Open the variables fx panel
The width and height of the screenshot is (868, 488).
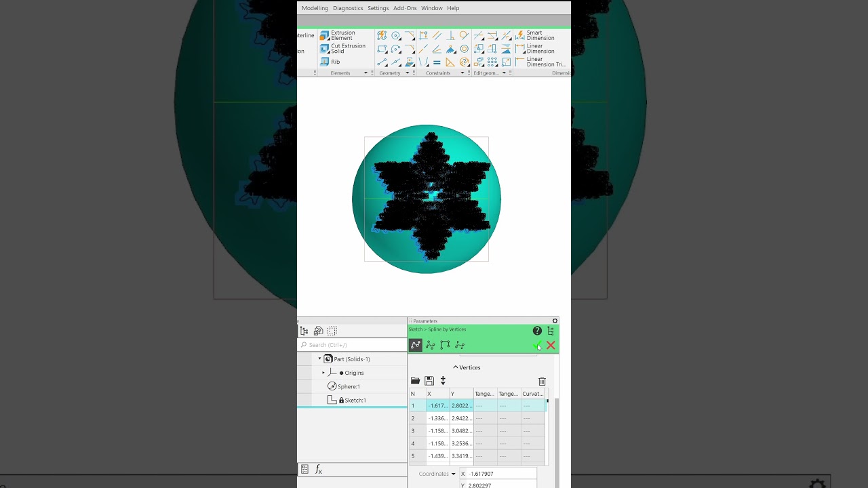tap(319, 470)
